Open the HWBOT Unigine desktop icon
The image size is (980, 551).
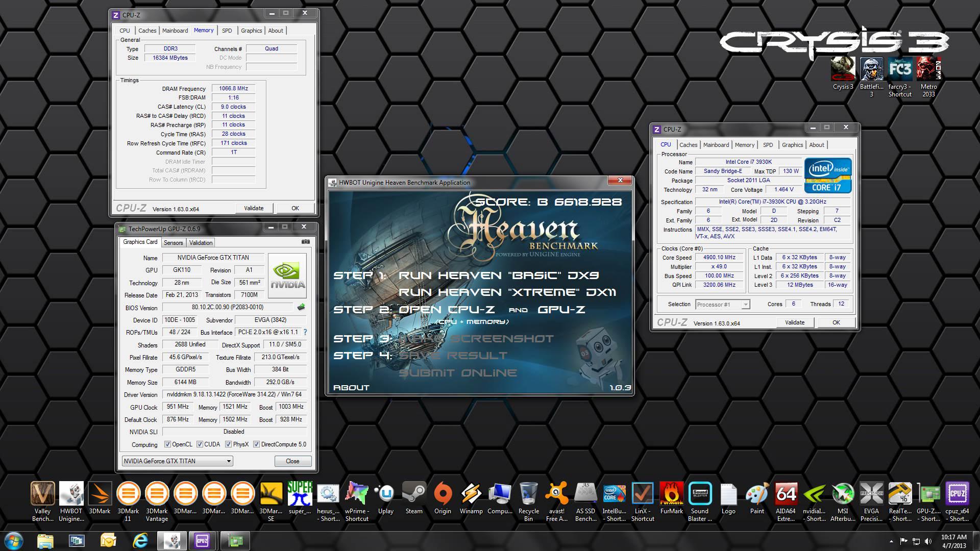pyautogui.click(x=71, y=500)
